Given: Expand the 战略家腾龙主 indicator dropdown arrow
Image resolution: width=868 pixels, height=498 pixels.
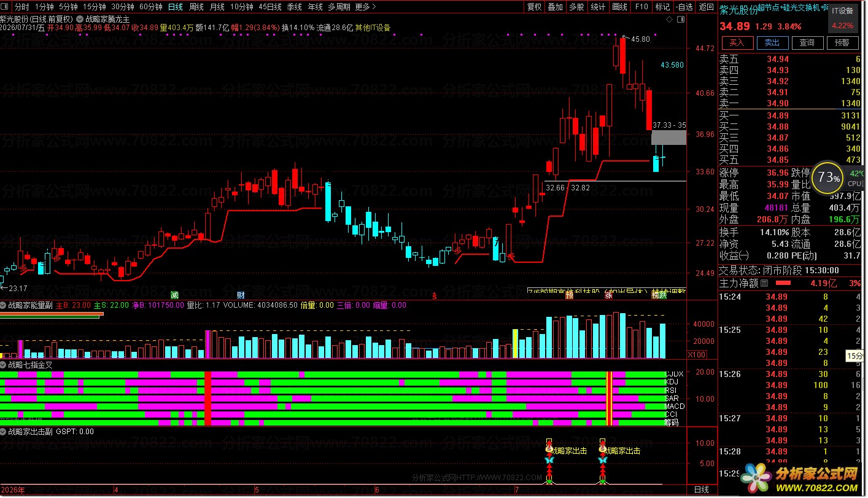Looking at the screenshot, I should coord(80,19).
